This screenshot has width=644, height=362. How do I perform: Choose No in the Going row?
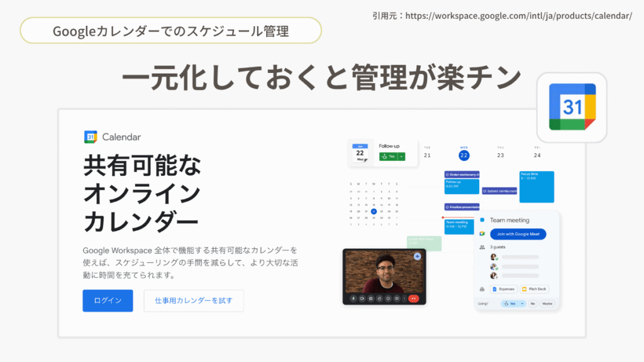[533, 304]
